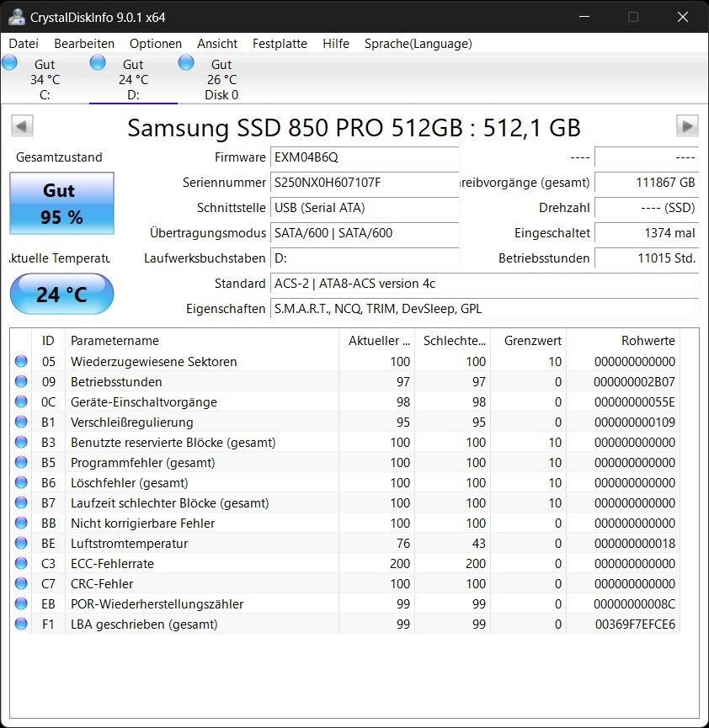Select the ECC-Fehlerrate parameter name
This screenshot has width=709, height=728.
112,564
